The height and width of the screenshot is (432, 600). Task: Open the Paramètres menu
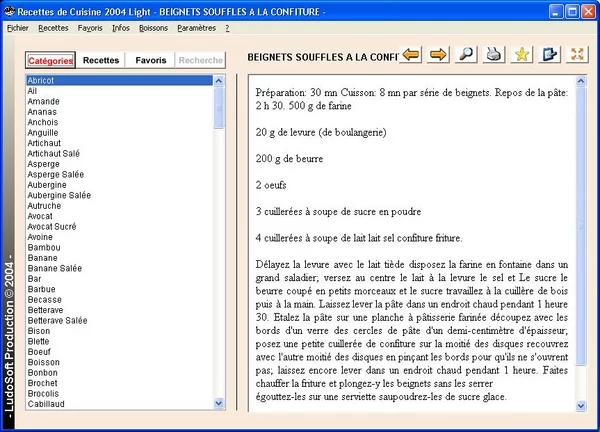[x=196, y=28]
